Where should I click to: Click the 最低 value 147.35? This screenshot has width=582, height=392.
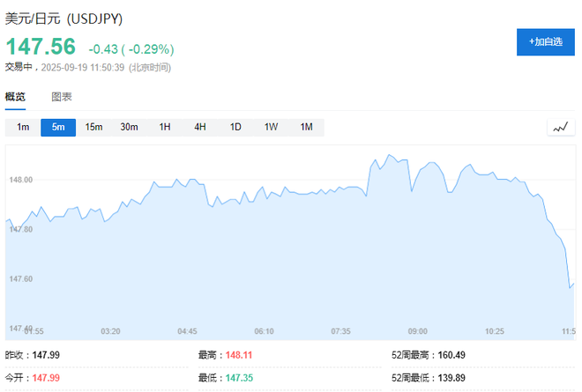click(x=240, y=377)
